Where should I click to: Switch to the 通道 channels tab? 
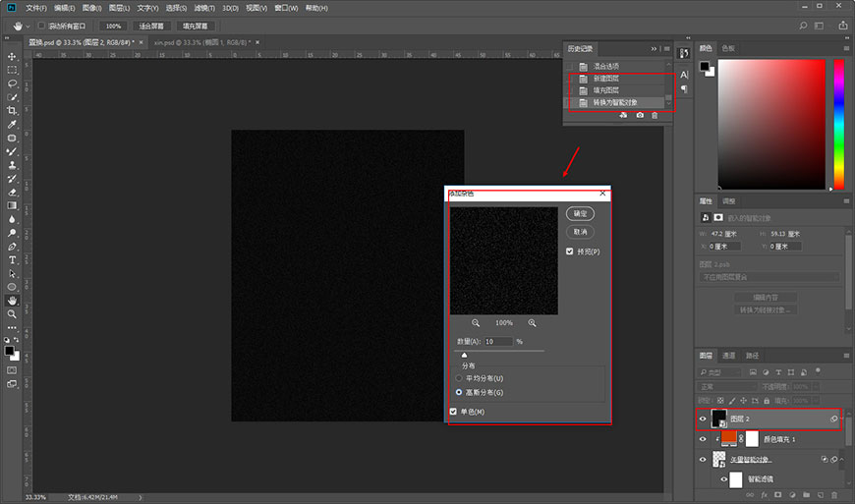(729, 356)
